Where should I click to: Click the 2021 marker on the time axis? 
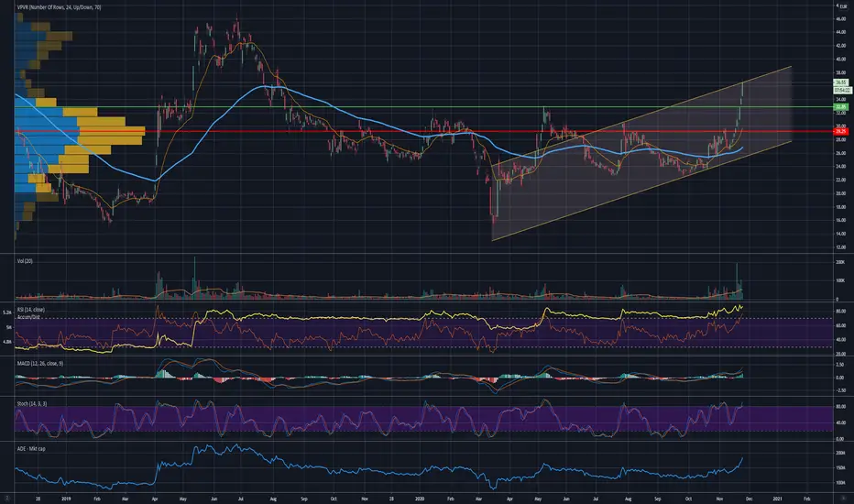tap(778, 499)
